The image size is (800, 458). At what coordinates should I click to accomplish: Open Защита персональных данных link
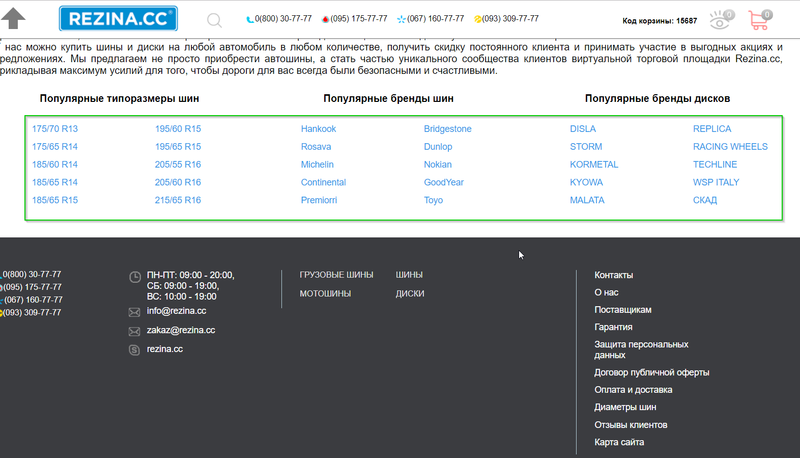(641, 350)
